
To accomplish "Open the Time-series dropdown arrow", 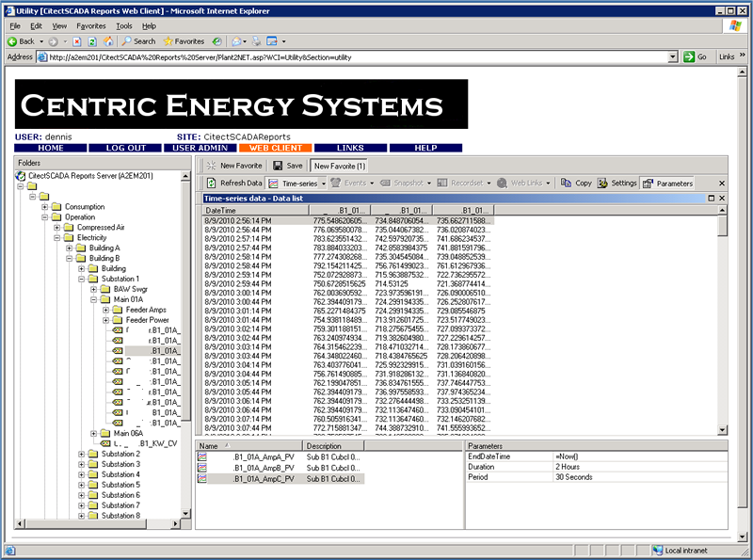I will 321,183.
